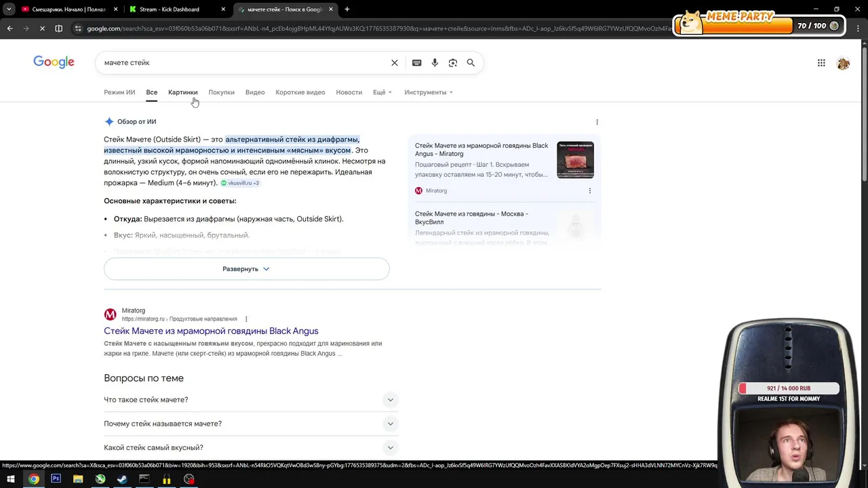Clear the search box with the X icon
The image size is (868, 488).
pos(395,62)
